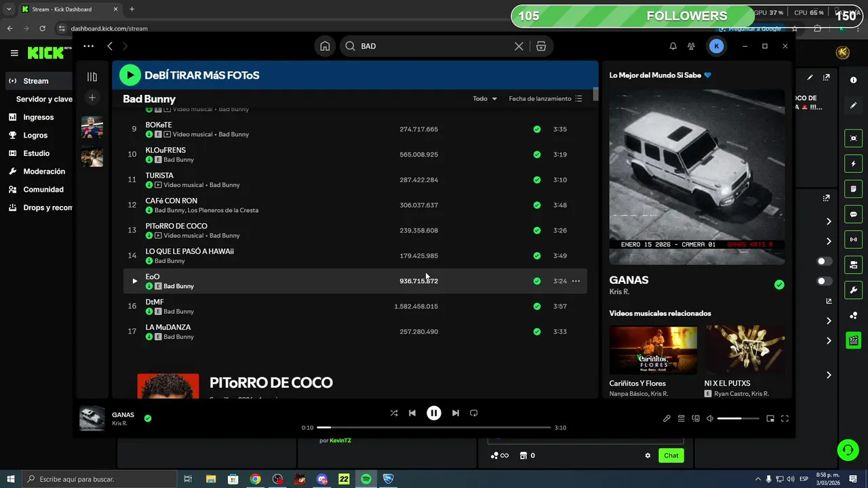Open the play queue icon
The image size is (868, 488).
coord(682,418)
